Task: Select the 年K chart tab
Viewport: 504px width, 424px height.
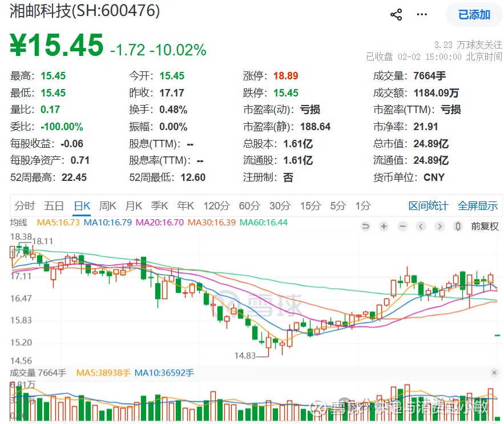Action: point(186,205)
